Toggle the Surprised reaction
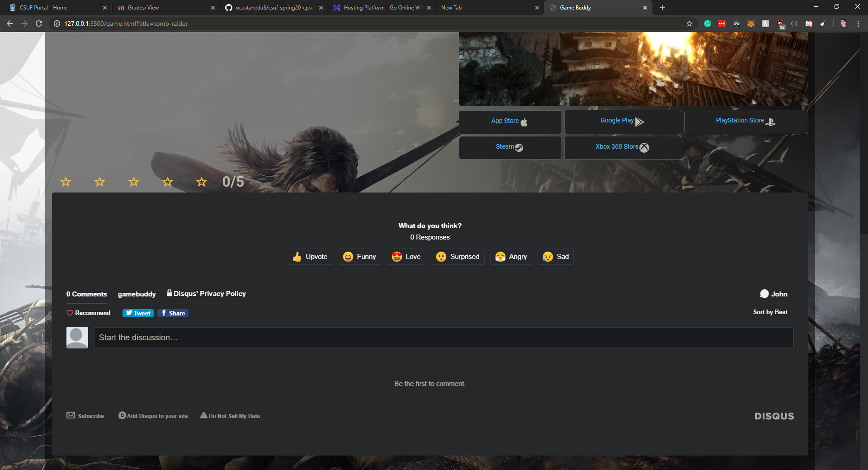This screenshot has width=868, height=470. tap(458, 257)
